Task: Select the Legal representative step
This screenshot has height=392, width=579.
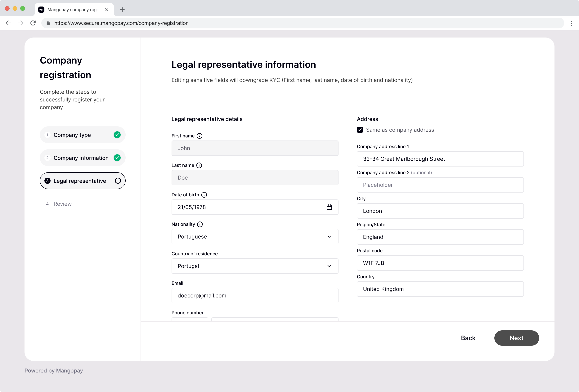Action: (83, 181)
